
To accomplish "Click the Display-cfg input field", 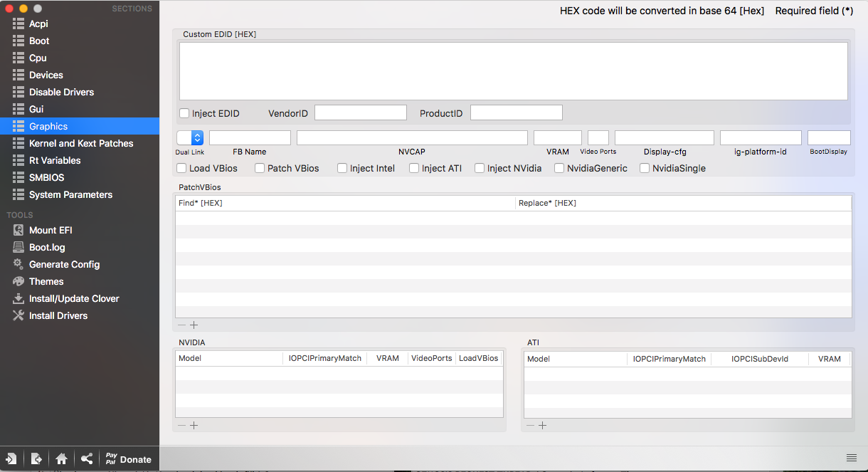I will (665, 138).
